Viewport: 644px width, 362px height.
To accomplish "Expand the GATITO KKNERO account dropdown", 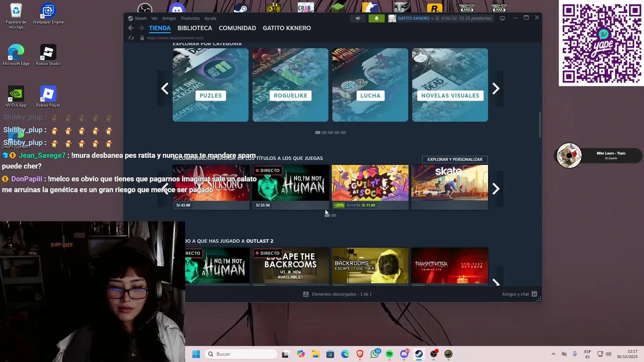I will [432, 19].
